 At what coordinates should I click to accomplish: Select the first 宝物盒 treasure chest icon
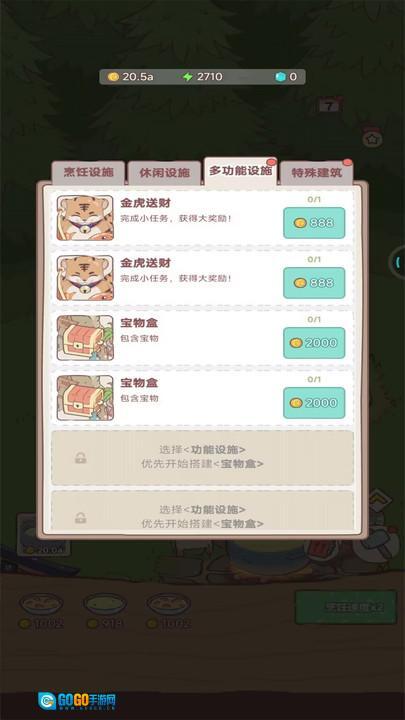85,338
